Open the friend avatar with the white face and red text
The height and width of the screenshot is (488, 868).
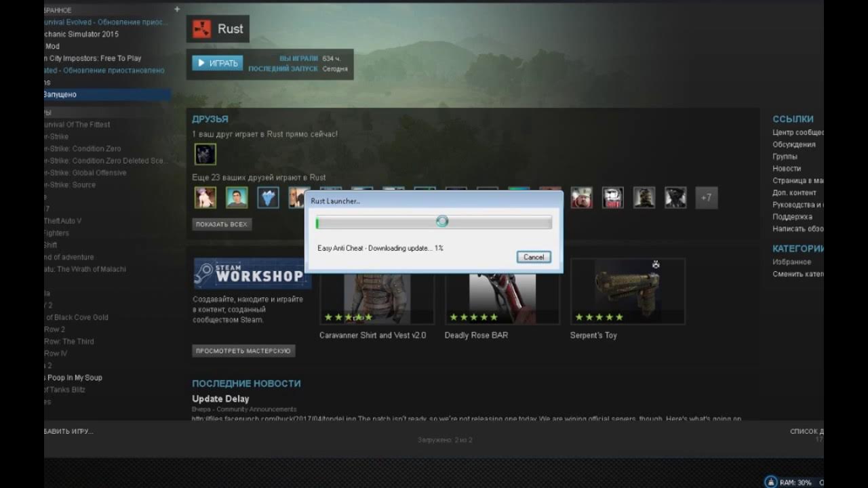point(613,197)
